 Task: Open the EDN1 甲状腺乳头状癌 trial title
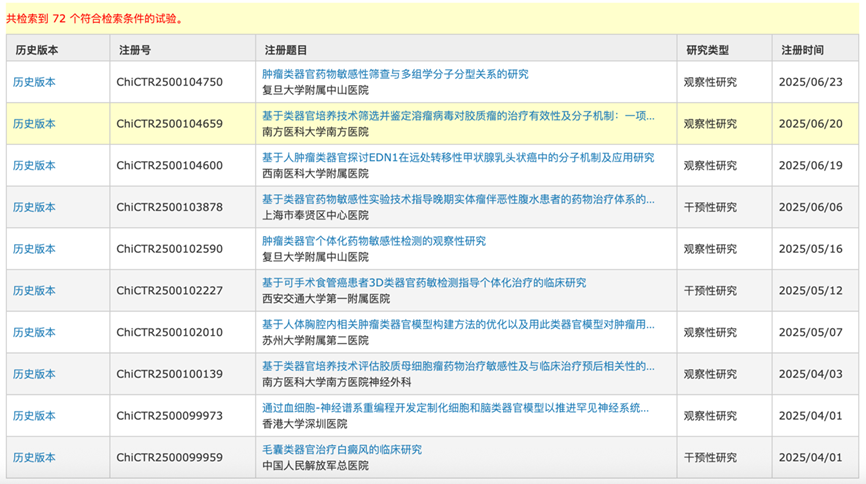458,158
